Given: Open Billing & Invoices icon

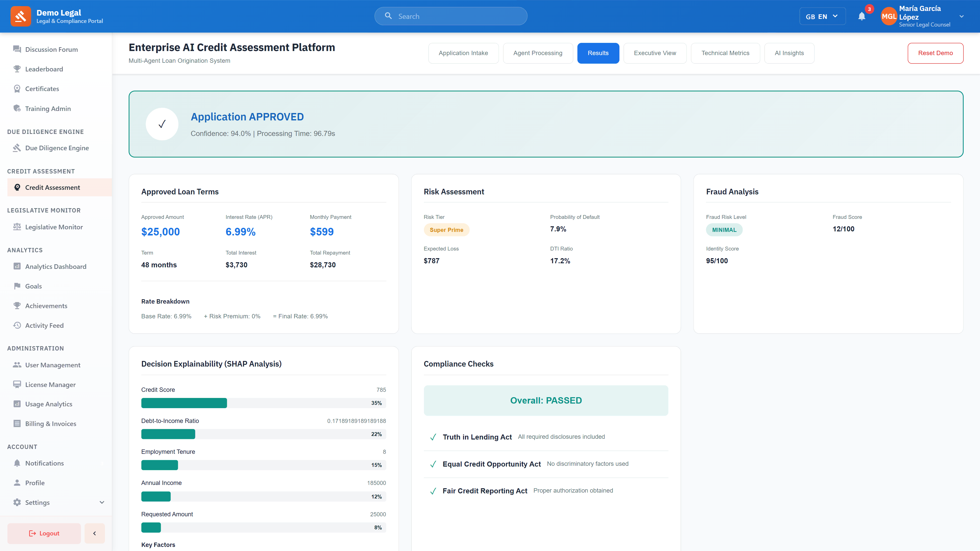Looking at the screenshot, I should 17,424.
